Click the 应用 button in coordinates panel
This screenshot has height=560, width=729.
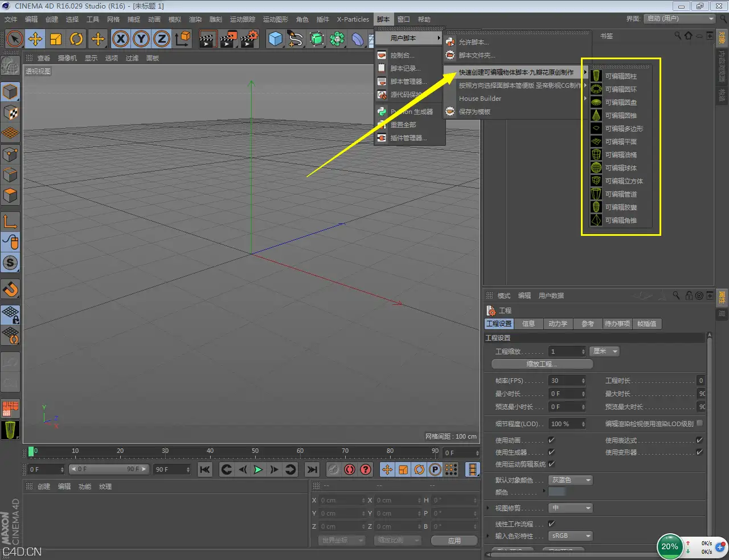click(454, 541)
